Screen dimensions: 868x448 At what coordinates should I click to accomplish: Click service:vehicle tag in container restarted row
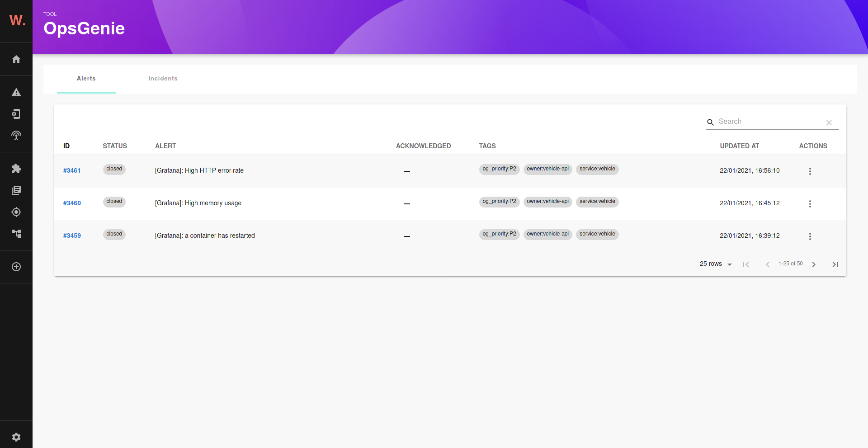click(597, 234)
